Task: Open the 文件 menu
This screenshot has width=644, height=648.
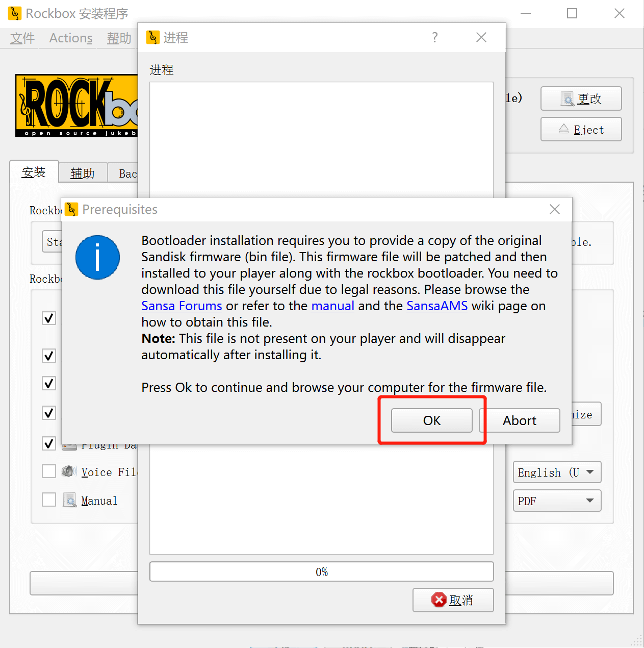Action: 22,38
